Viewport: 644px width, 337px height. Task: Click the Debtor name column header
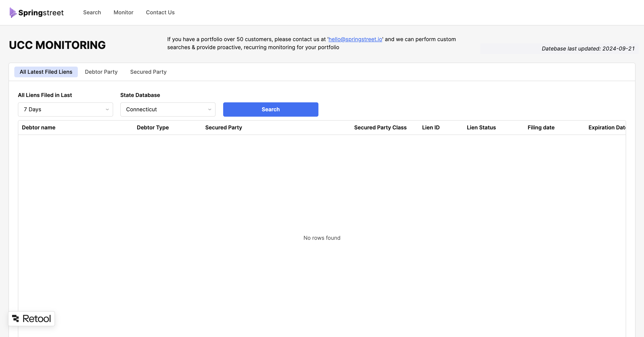point(38,127)
